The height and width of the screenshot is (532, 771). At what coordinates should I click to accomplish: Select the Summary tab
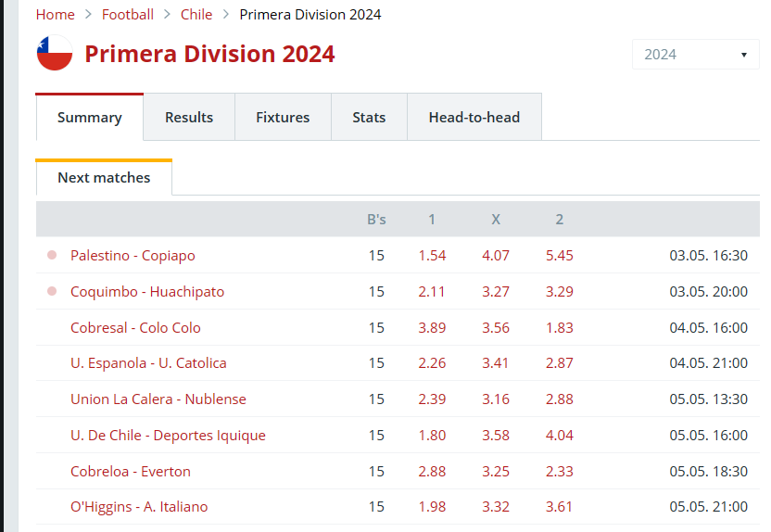pos(90,117)
